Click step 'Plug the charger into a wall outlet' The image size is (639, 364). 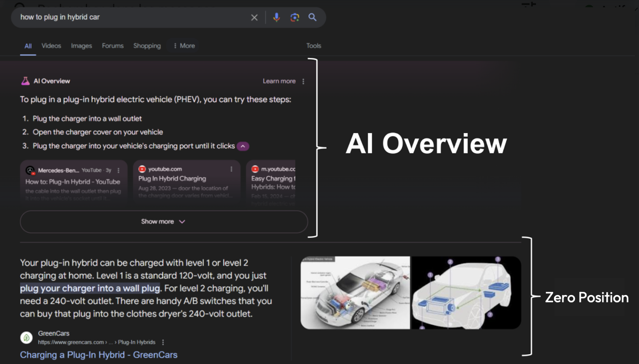87,119
